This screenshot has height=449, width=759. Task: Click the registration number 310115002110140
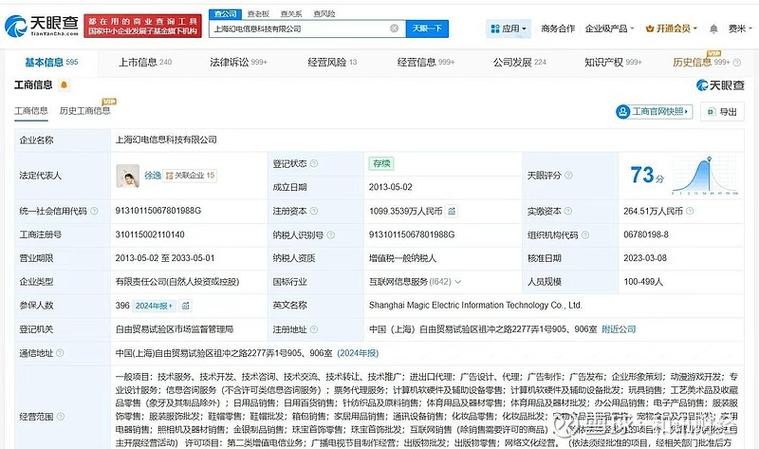click(x=150, y=235)
